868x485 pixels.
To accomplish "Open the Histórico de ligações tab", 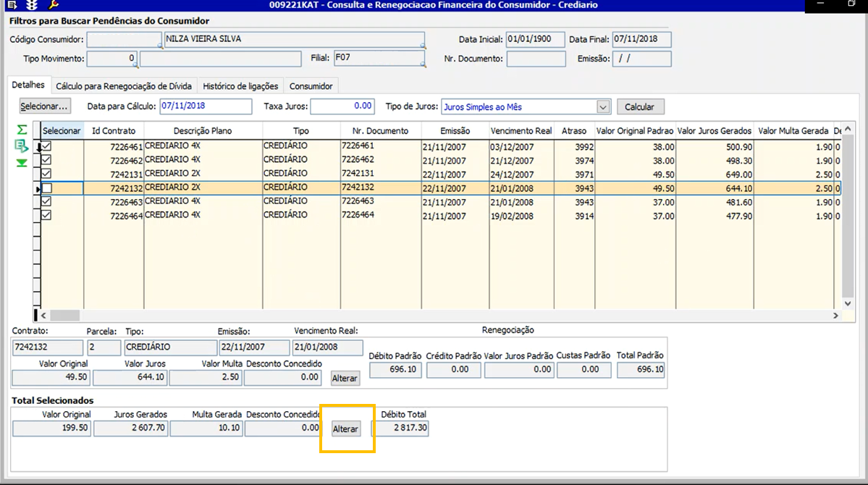I will (x=240, y=86).
